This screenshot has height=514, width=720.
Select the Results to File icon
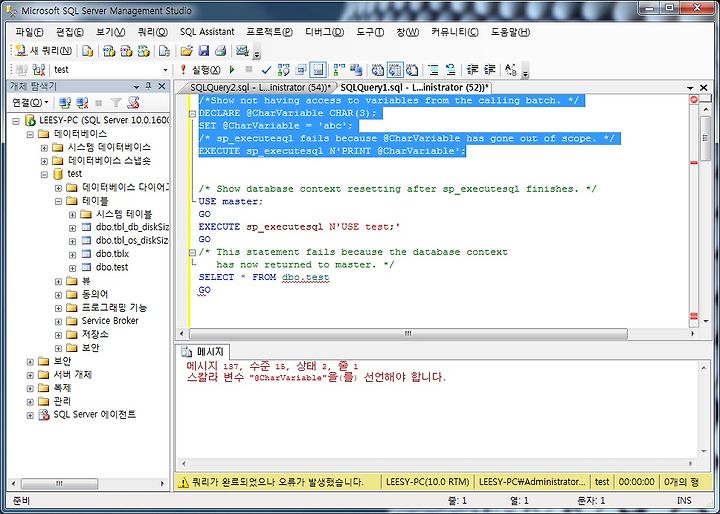(412, 70)
